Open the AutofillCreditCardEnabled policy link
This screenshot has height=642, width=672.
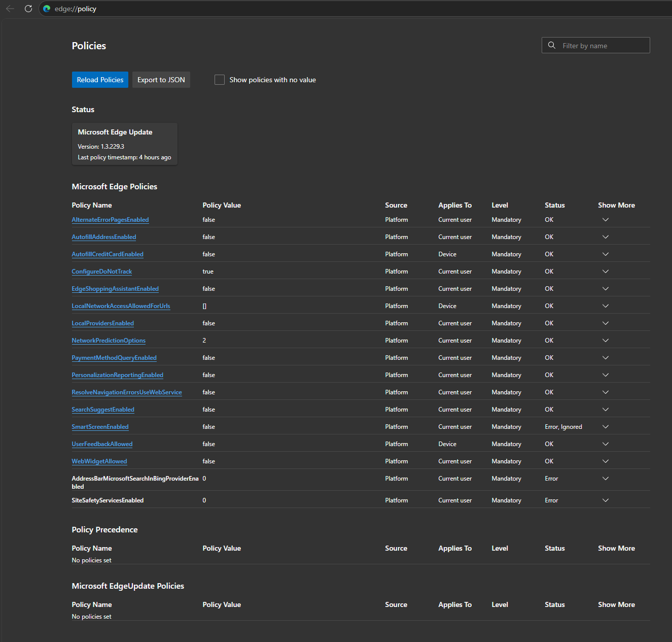coord(108,254)
